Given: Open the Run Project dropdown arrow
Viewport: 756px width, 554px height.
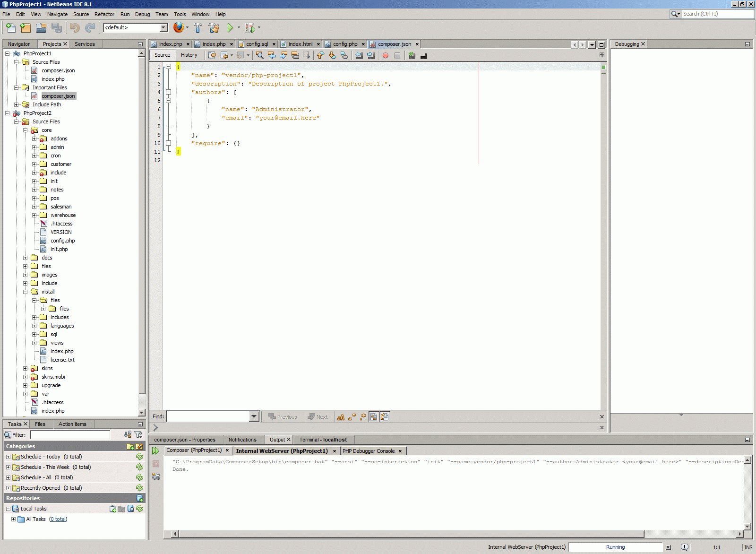Looking at the screenshot, I should coord(239,27).
